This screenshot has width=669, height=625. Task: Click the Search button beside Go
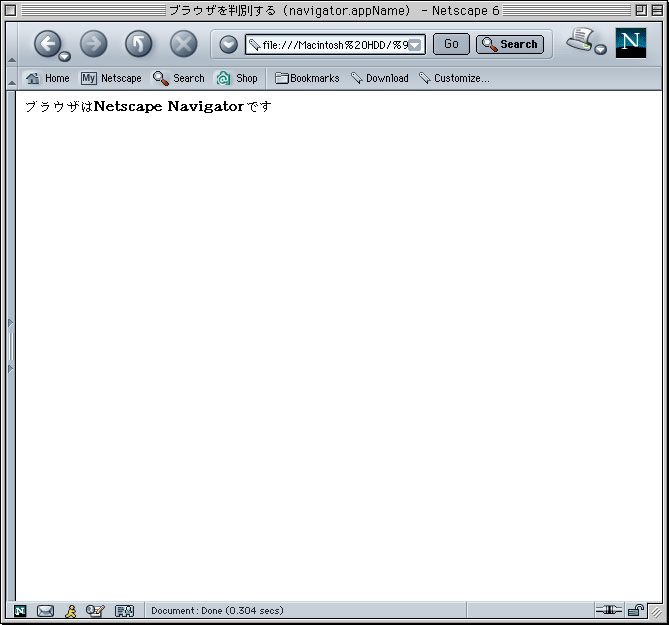(510, 44)
